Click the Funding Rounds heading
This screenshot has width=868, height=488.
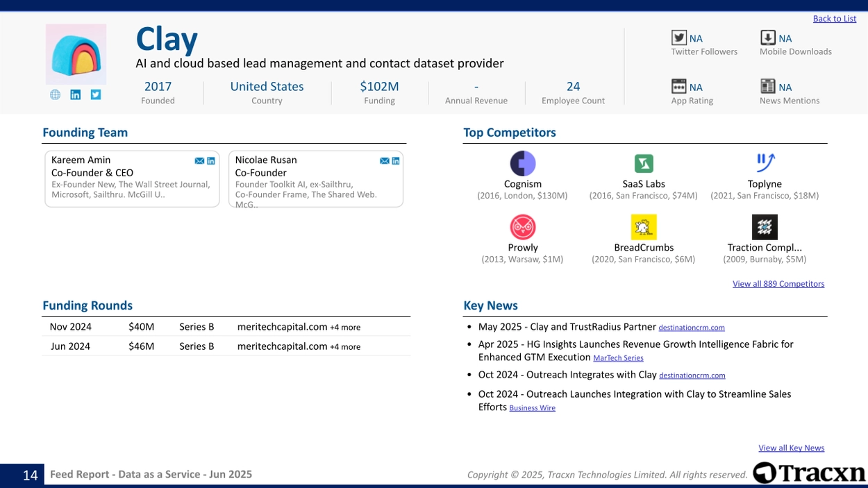87,305
